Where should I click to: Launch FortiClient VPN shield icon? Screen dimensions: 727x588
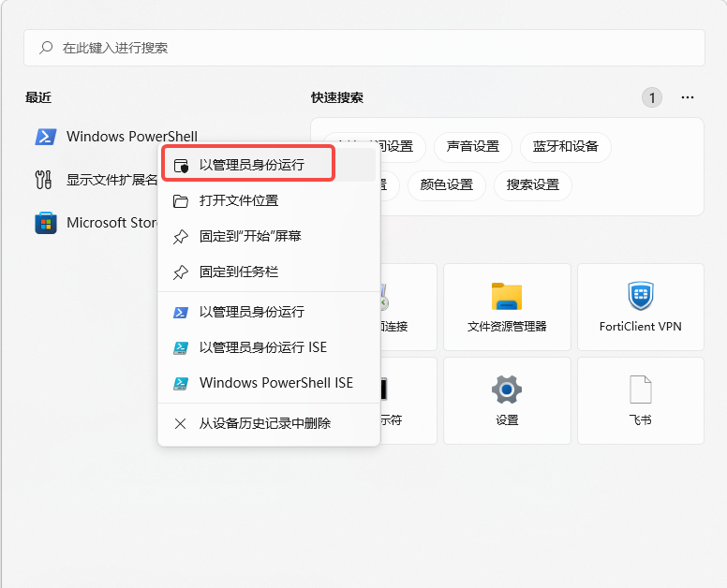coord(641,296)
